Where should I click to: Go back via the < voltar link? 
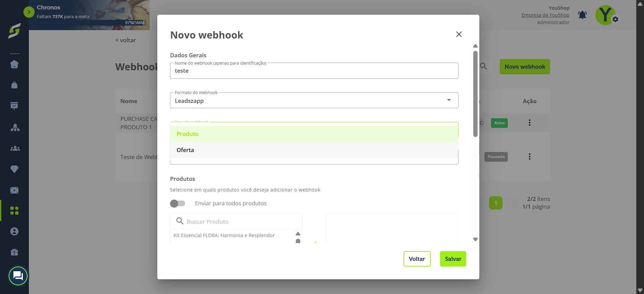click(125, 40)
